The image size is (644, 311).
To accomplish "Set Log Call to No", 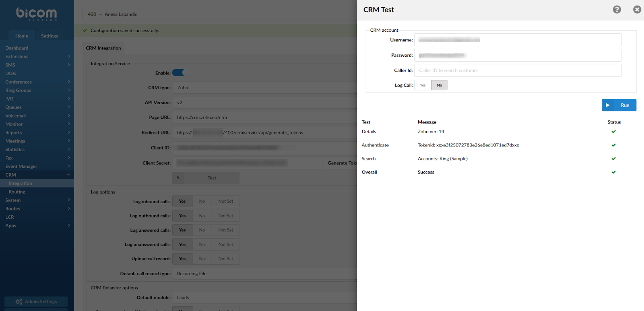I will pyautogui.click(x=439, y=85).
